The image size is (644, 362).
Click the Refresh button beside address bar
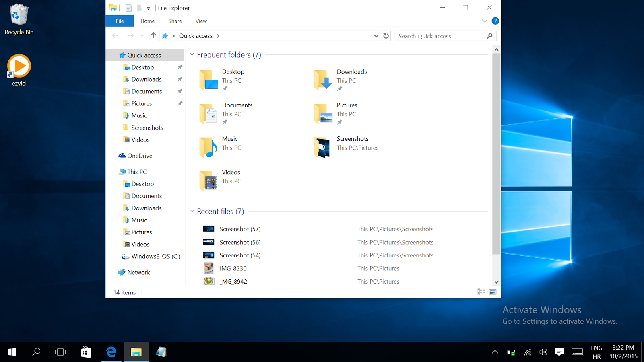coord(386,36)
